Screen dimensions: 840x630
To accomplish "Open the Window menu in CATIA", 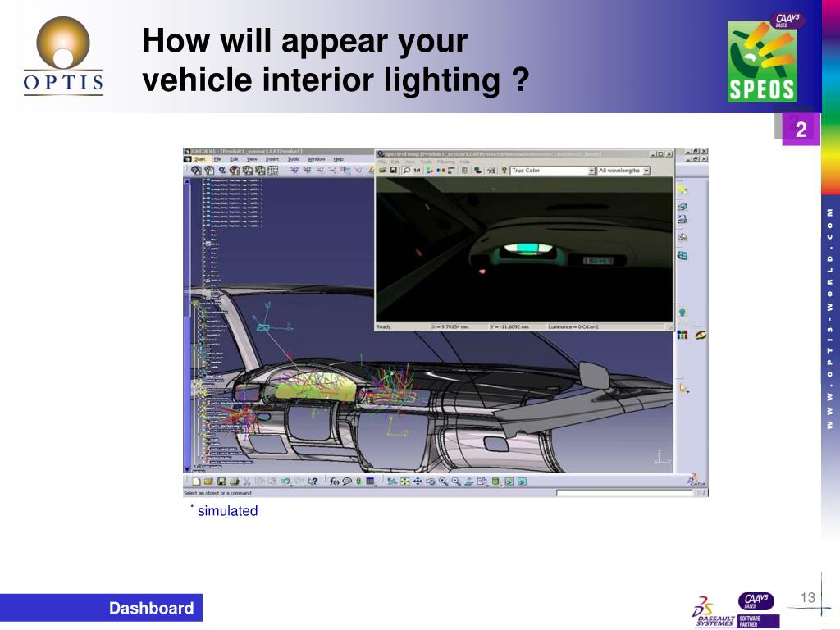I will pos(316,159).
